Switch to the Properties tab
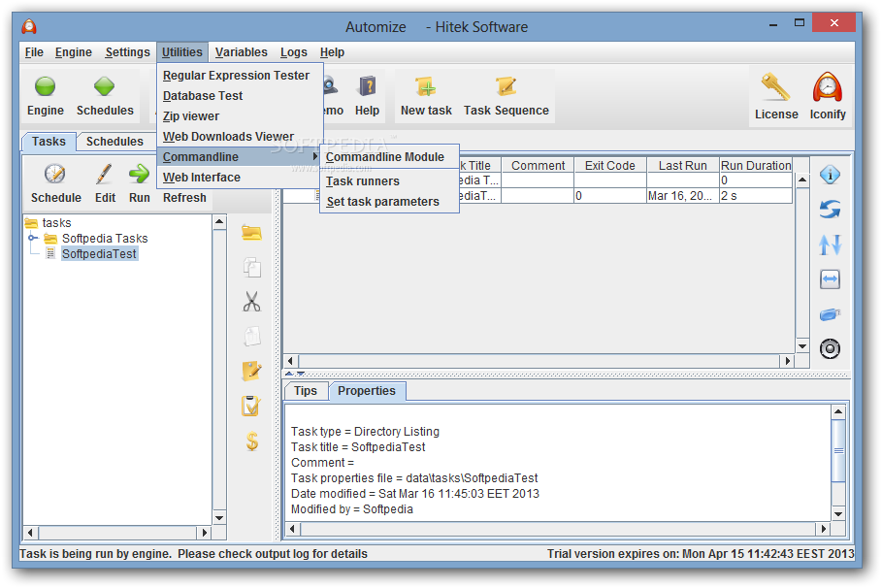This screenshot has height=588, width=882. pos(367,390)
